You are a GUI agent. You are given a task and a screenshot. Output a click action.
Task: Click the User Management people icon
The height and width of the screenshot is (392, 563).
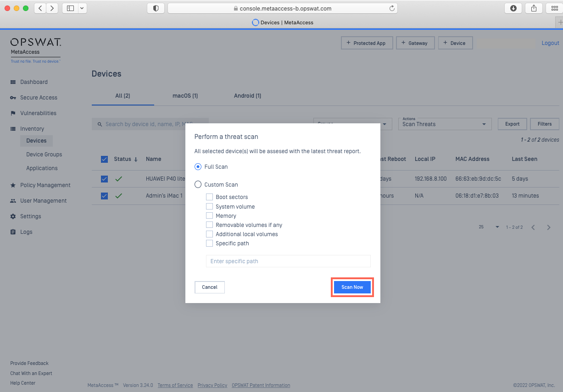pyautogui.click(x=13, y=201)
